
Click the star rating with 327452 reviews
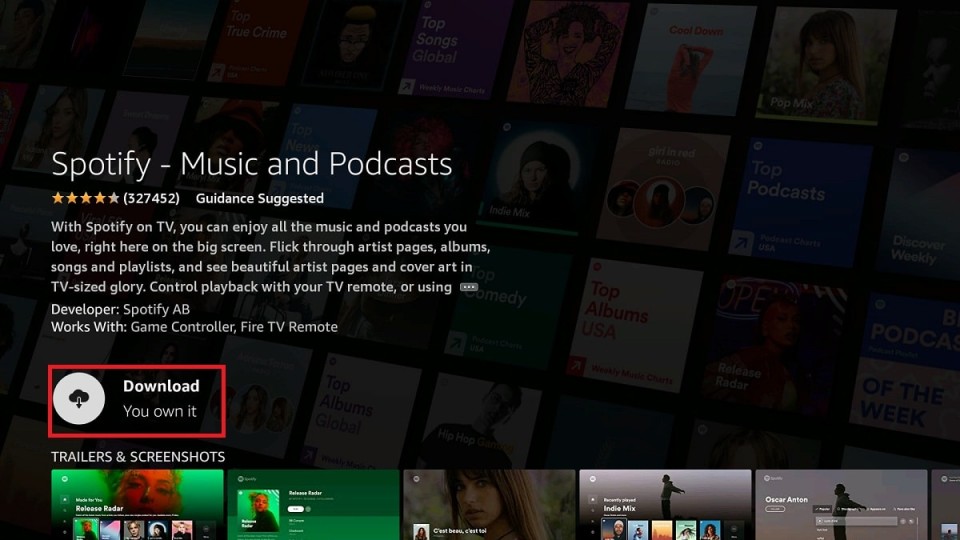click(115, 198)
